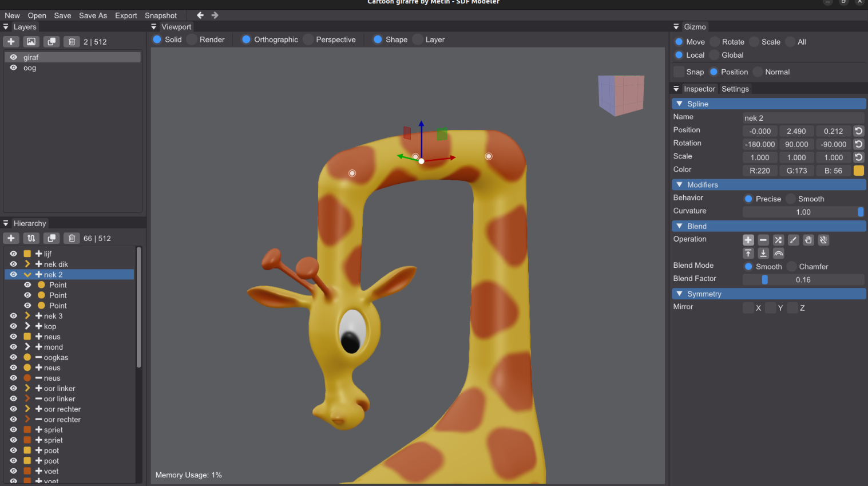Click the spline creation icon in Hierarchy panel
This screenshot has height=486, width=868.
click(31, 238)
